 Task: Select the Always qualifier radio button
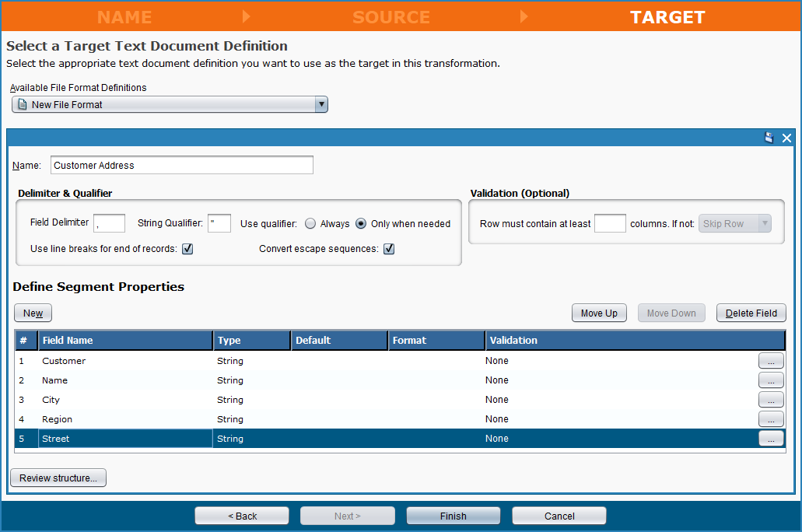point(310,224)
